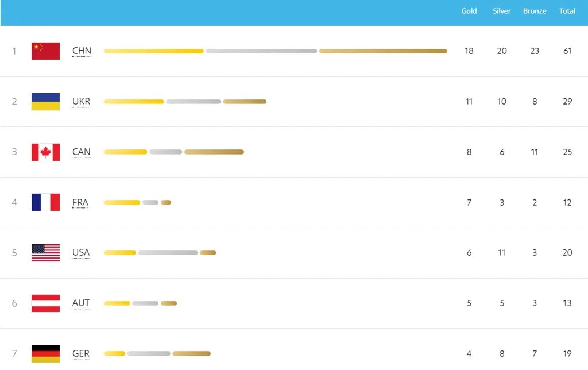Sort by the Gold column header
The image size is (588, 370).
(x=469, y=11)
